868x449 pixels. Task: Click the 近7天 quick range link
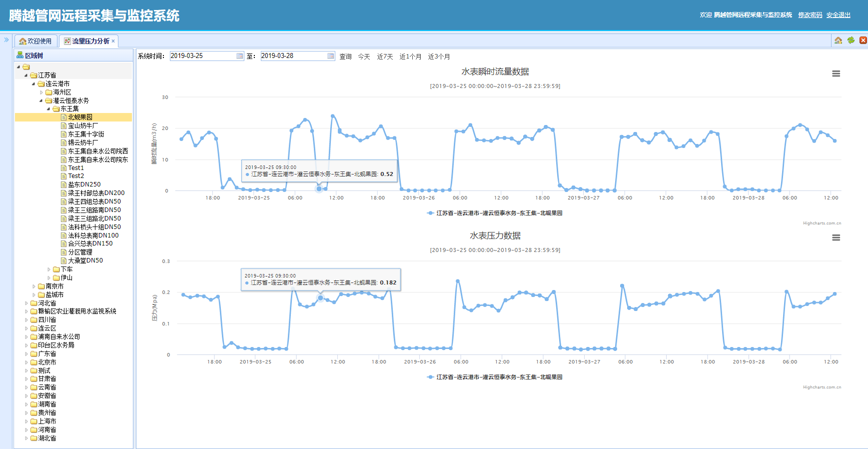click(385, 56)
